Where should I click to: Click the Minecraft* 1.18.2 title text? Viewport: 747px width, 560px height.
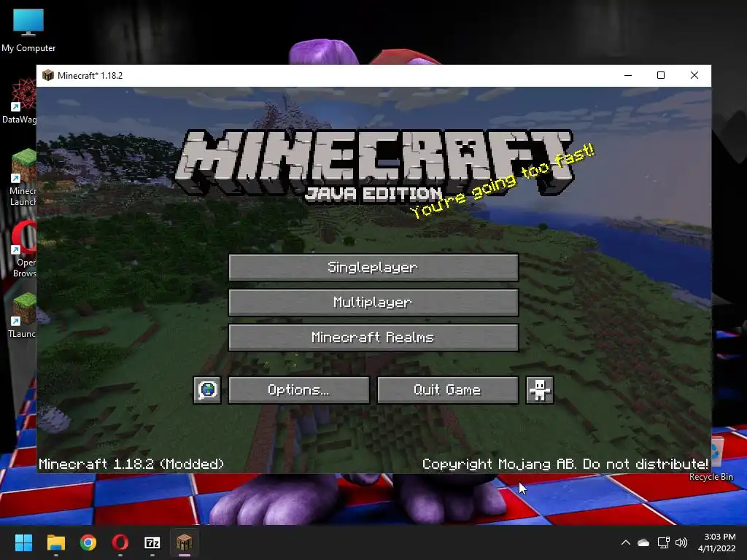coord(90,76)
